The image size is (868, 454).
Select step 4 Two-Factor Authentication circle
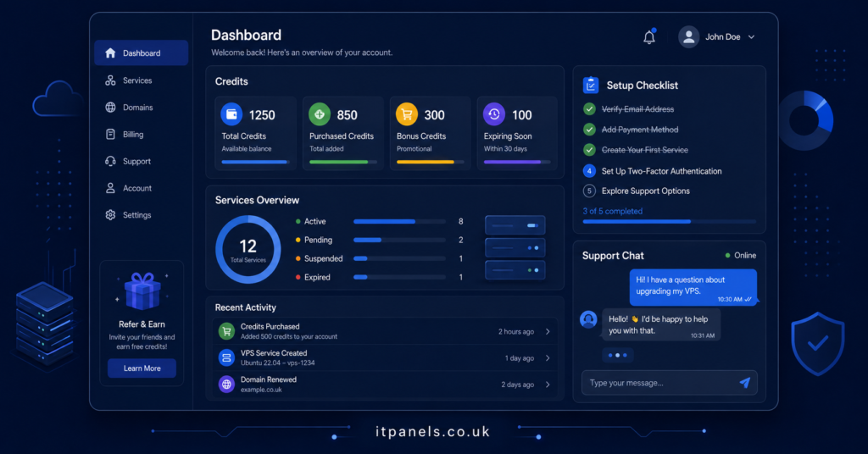(589, 171)
